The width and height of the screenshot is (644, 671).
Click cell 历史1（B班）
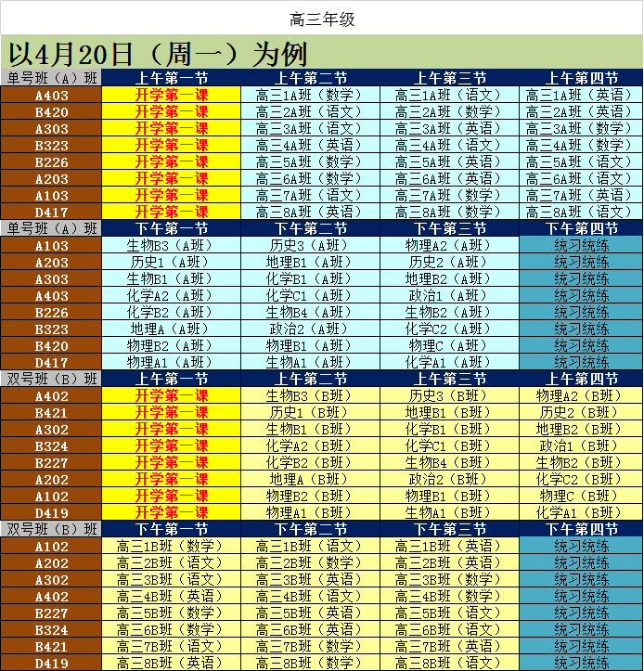[x=311, y=412]
